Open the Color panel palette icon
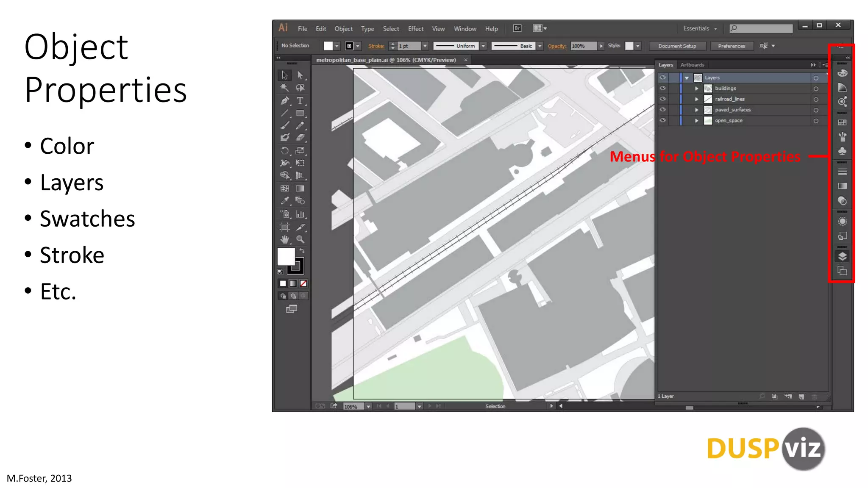 [x=842, y=73]
